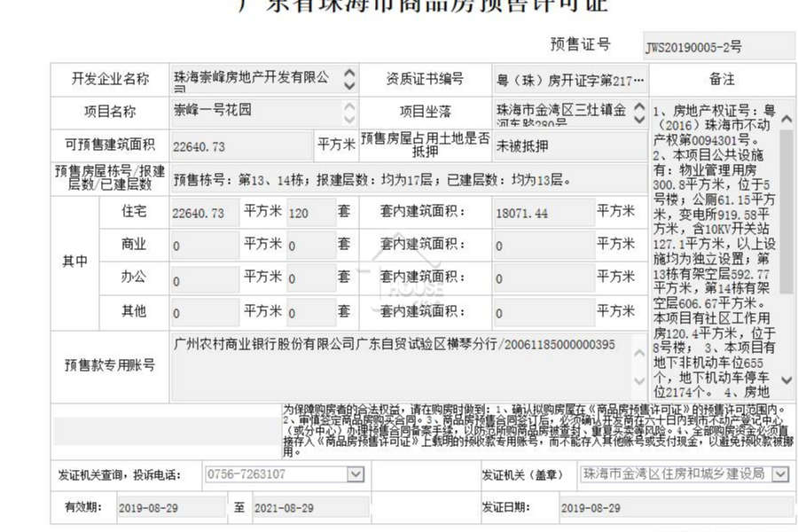Click the 备注 remarks header
798x532 pixels.
tap(722, 80)
